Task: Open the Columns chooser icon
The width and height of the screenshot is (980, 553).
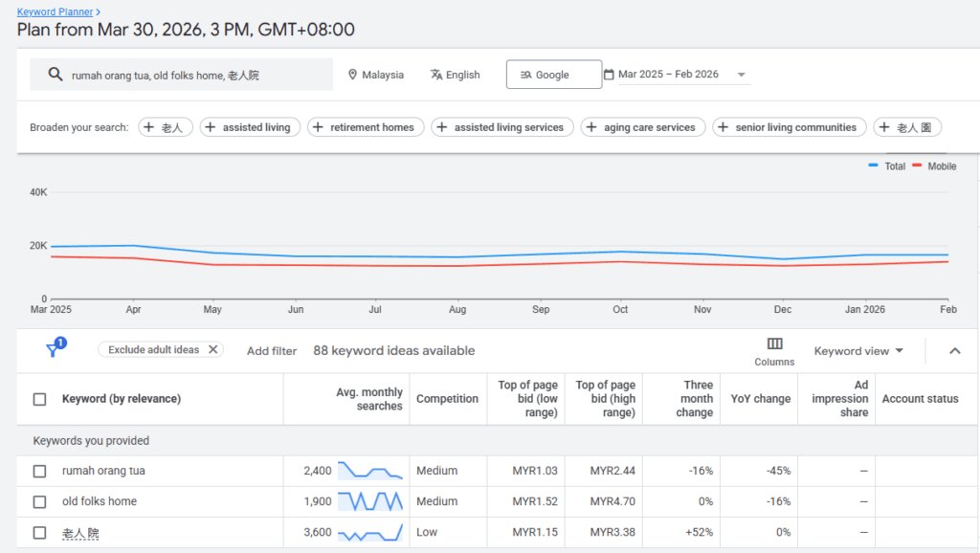Action: 774,343
